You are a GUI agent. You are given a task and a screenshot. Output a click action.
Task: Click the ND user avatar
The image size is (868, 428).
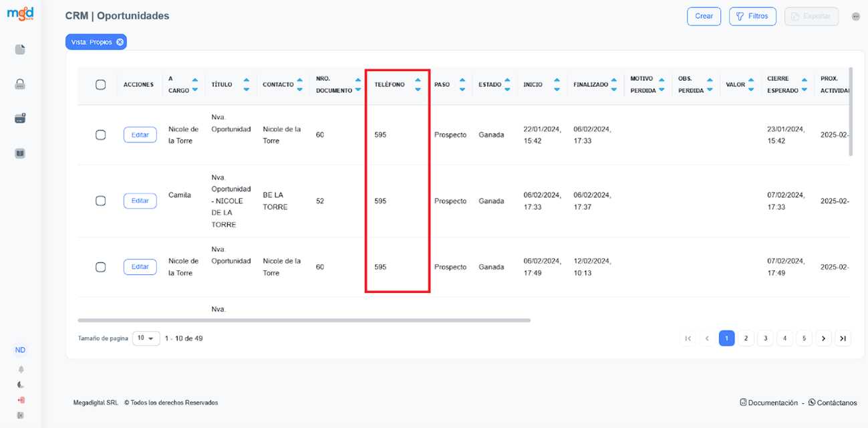tap(21, 350)
